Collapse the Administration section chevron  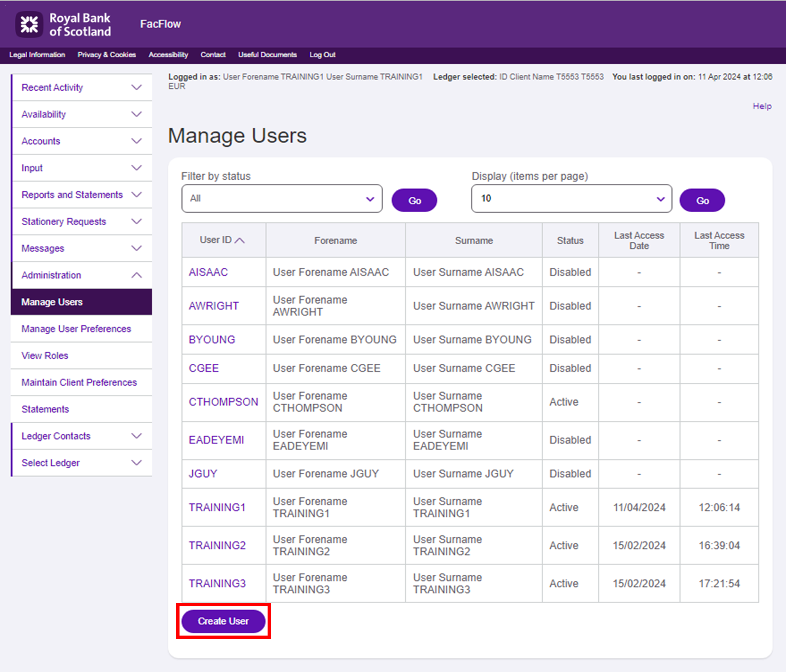[x=136, y=275]
